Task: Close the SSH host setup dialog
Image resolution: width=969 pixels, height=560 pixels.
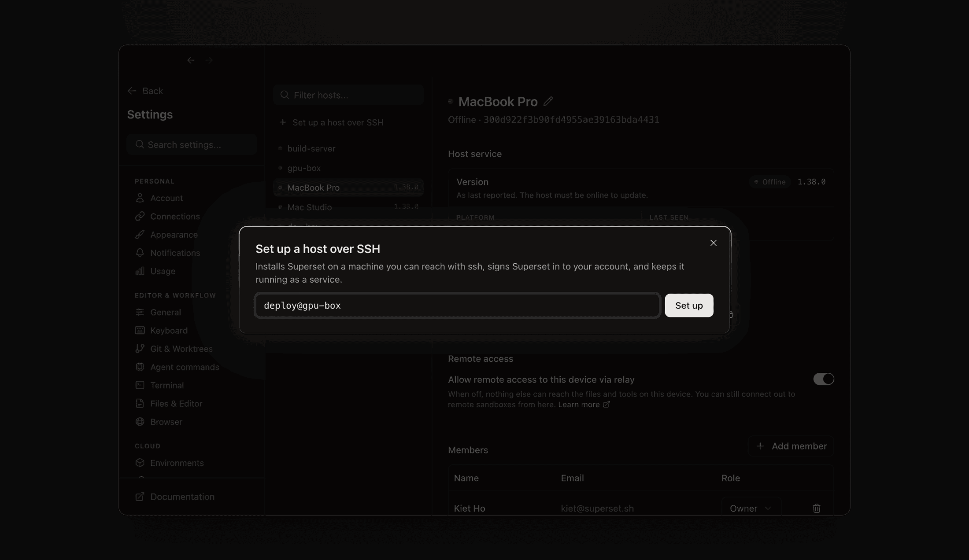Action: point(713,243)
